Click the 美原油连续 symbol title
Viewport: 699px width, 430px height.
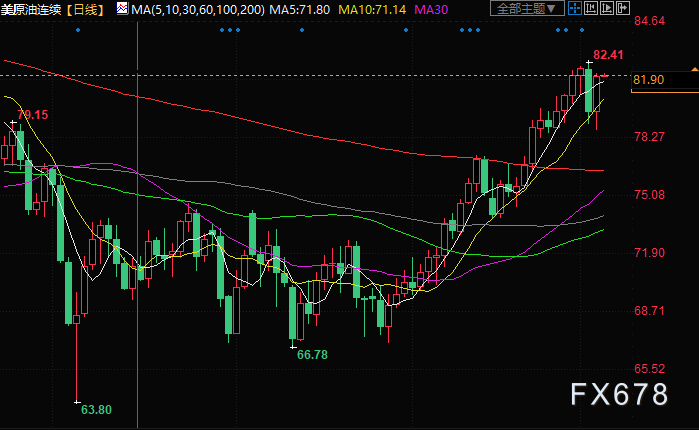pyautogui.click(x=32, y=9)
